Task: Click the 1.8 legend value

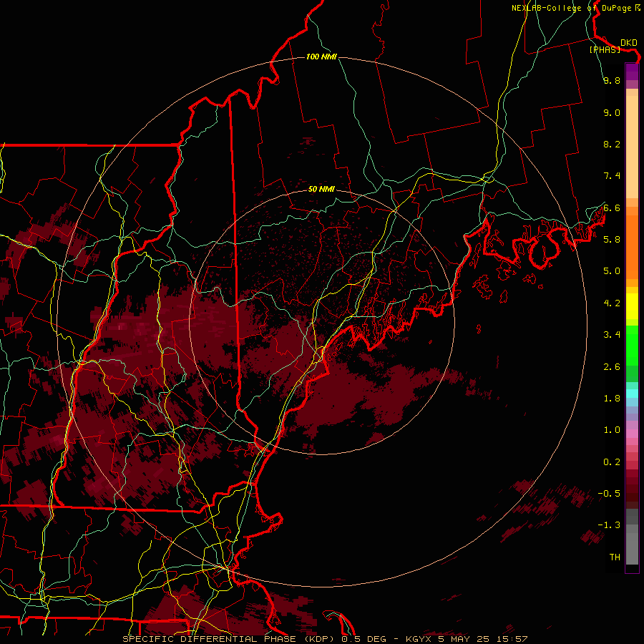Action: tap(612, 399)
